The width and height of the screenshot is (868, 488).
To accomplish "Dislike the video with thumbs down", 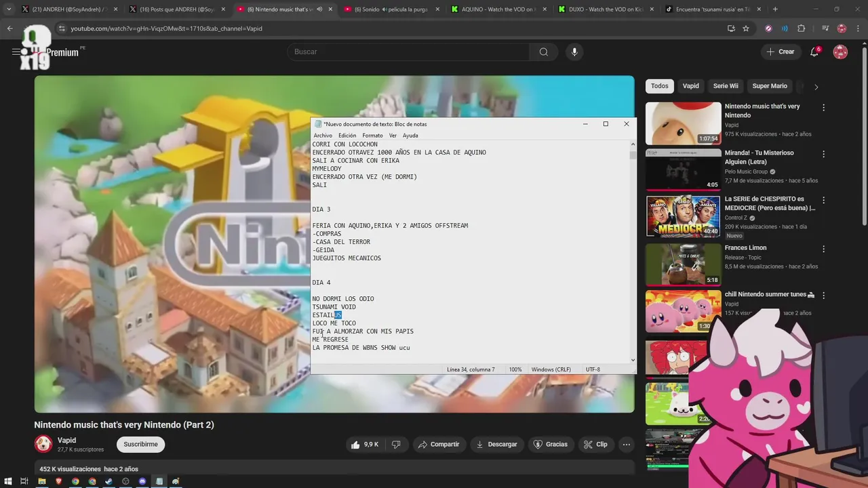I will pyautogui.click(x=396, y=445).
